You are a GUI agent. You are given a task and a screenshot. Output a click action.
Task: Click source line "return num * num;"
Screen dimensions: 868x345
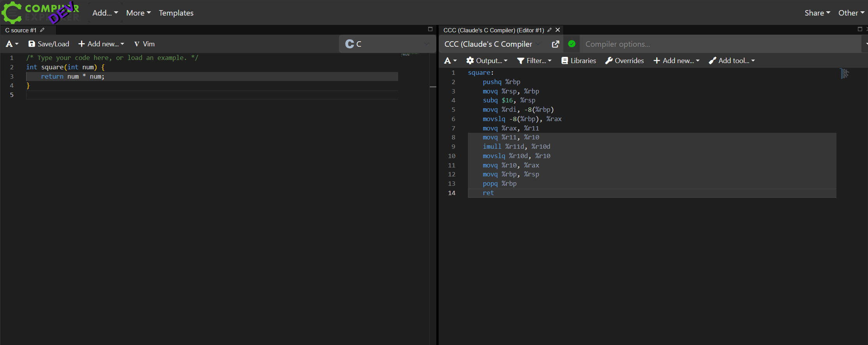coord(72,77)
